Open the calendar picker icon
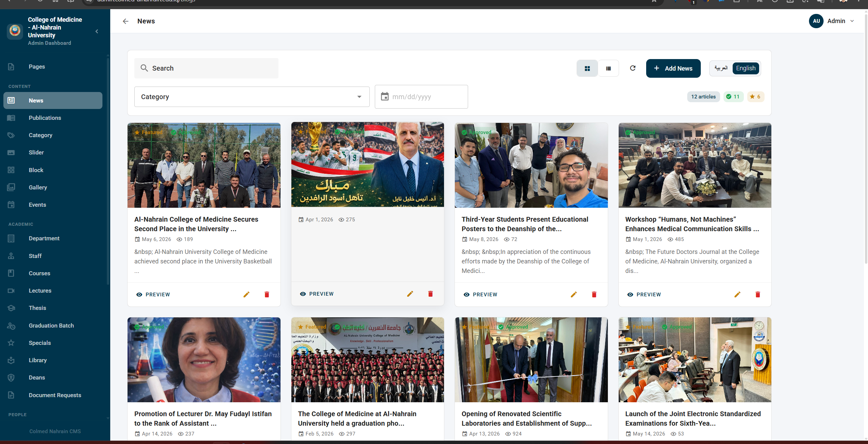Screen dimensions: 868x444 coord(385,97)
